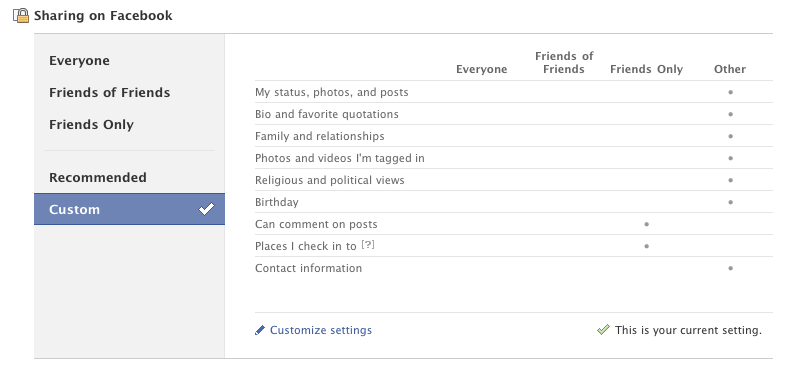Choose the Friends Only preset in sidebar
Viewport: 791px width, 377px height.
(91, 125)
